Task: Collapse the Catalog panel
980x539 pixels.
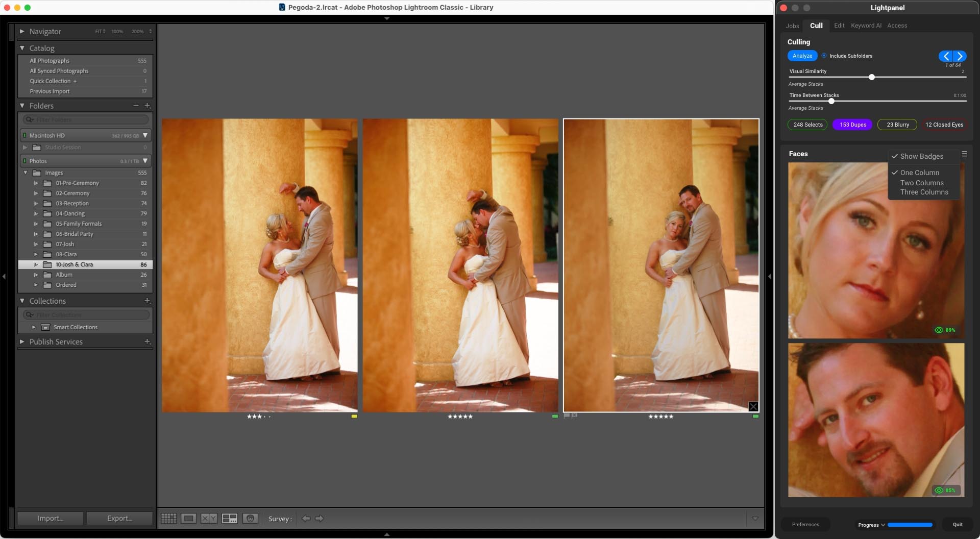Action: 22,48
